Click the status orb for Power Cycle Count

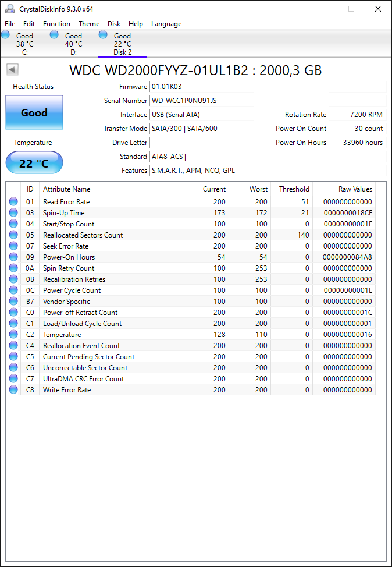point(13,290)
